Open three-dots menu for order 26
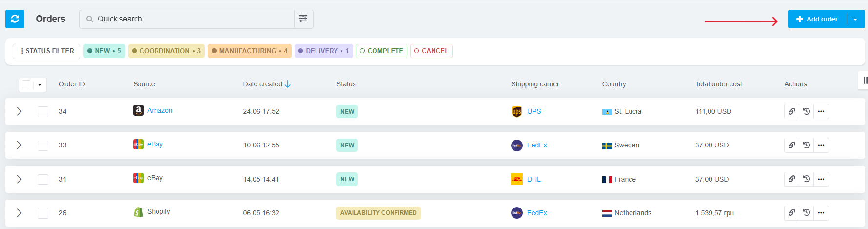 coord(821,213)
